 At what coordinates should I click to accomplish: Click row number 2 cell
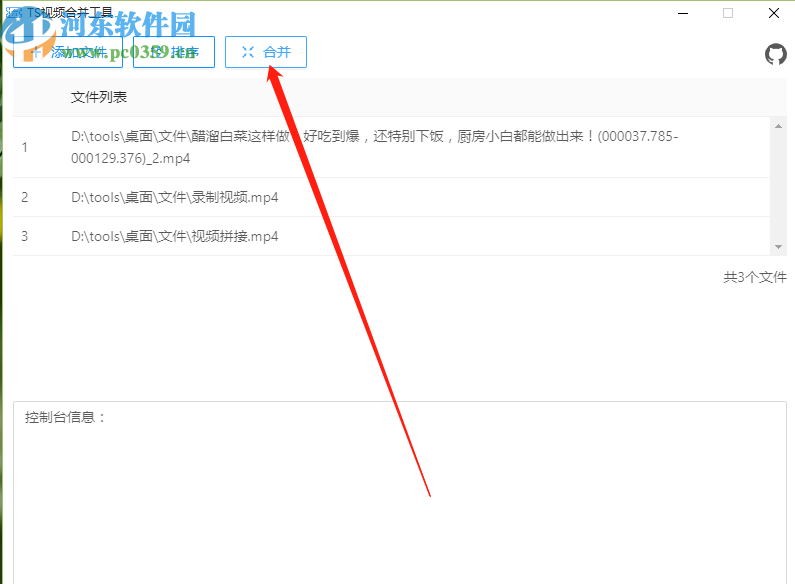[24, 197]
